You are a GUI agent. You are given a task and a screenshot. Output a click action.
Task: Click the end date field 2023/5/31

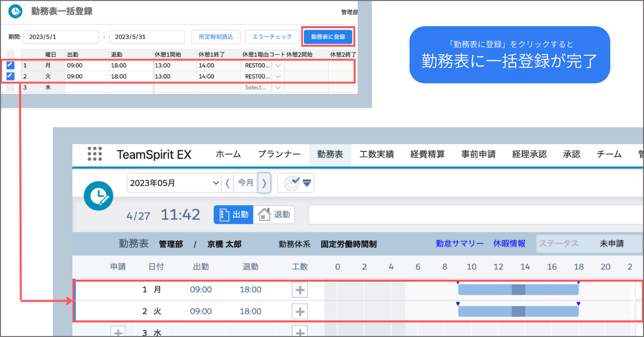147,37
